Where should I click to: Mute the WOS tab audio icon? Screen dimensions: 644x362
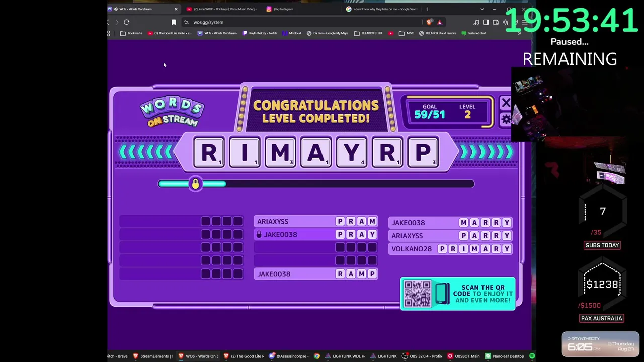116,9
